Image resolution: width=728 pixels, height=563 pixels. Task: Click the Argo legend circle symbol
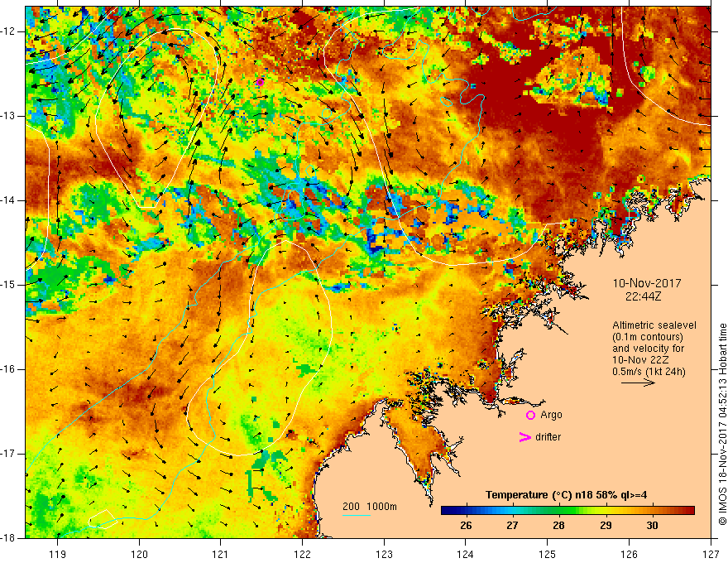[530, 416]
